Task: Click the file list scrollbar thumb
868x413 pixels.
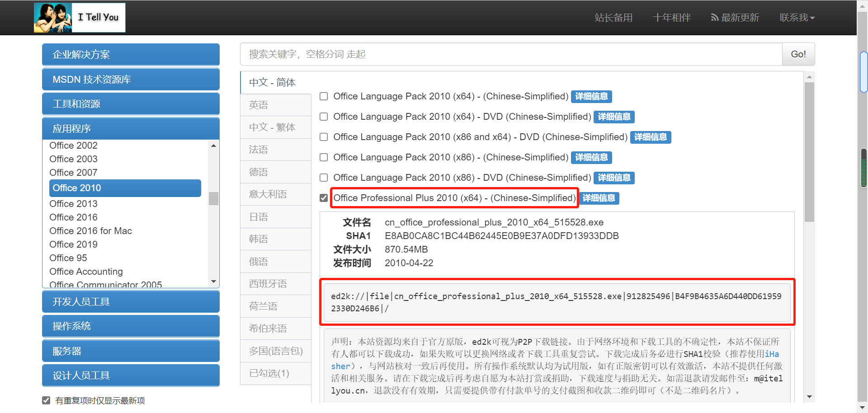Action: tap(809, 152)
